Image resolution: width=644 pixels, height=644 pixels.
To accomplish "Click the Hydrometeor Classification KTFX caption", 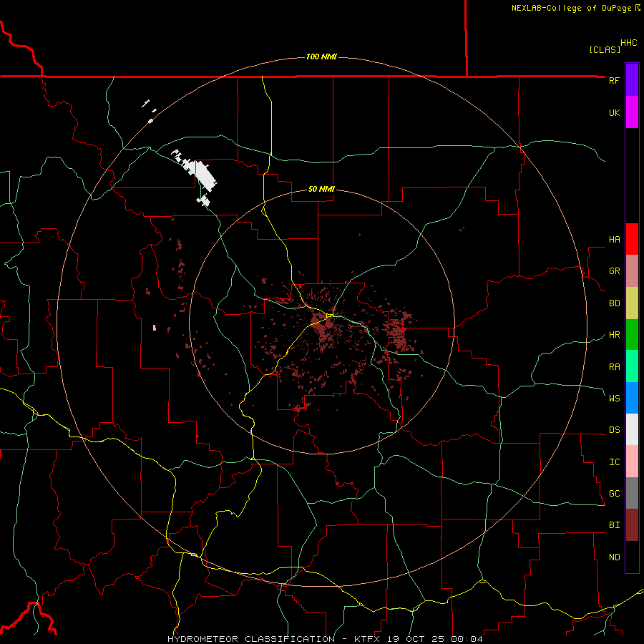I will point(325,639).
